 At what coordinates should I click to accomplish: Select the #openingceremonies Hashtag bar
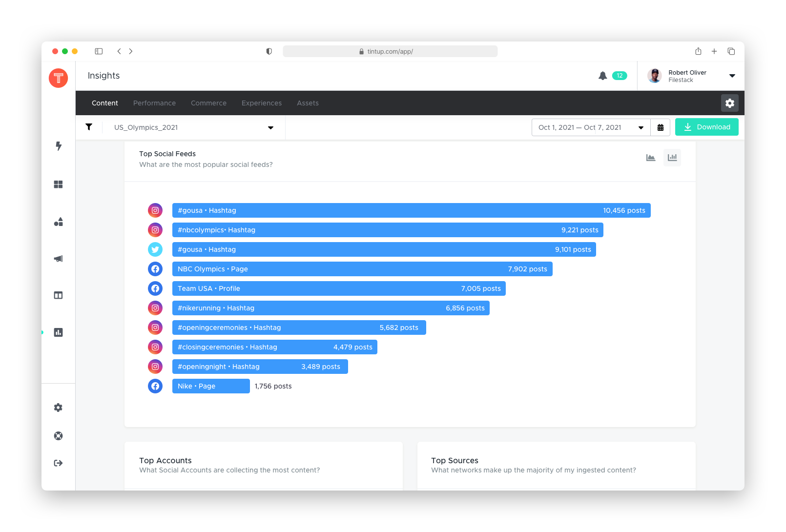click(299, 327)
